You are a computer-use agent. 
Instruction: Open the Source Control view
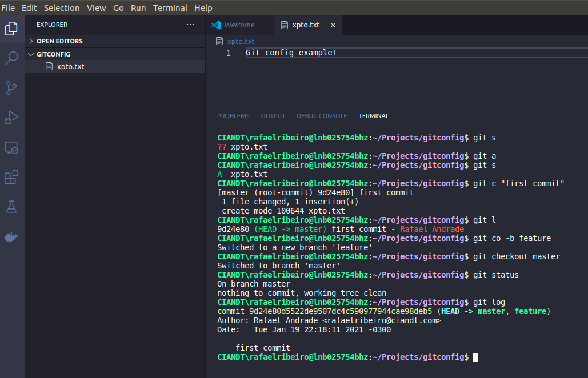(x=11, y=87)
